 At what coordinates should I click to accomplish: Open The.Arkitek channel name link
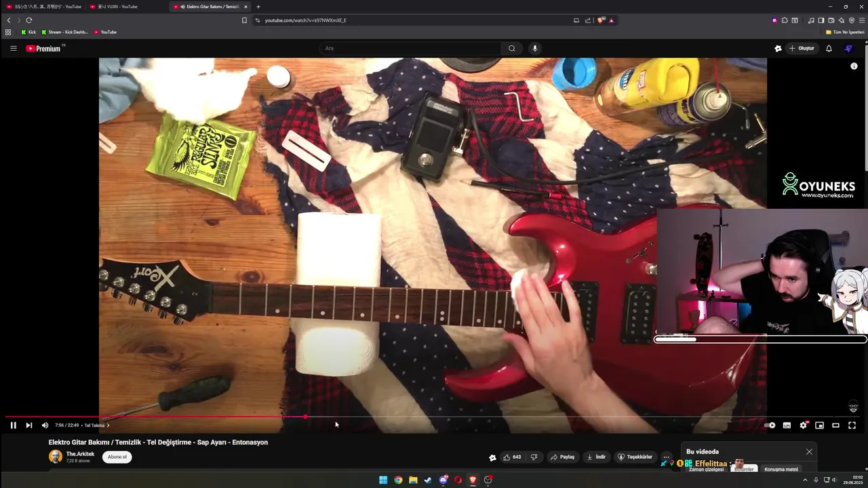[x=80, y=454]
